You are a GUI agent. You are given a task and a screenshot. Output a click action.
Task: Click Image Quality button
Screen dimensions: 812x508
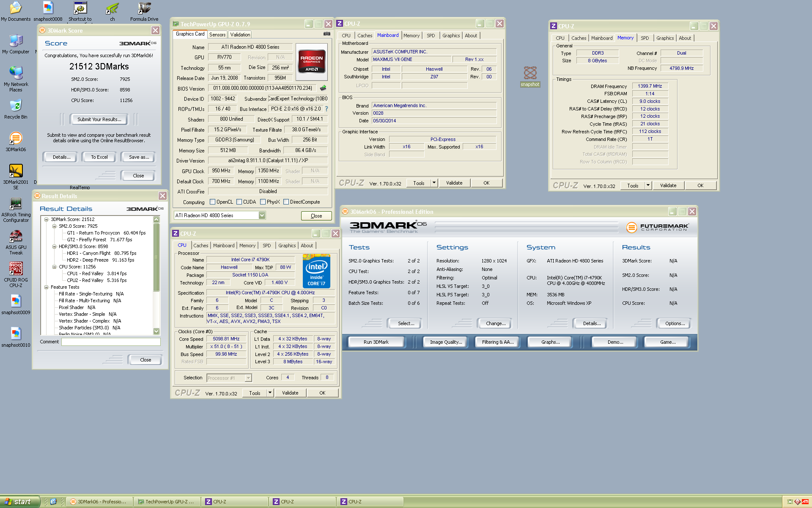tap(446, 342)
